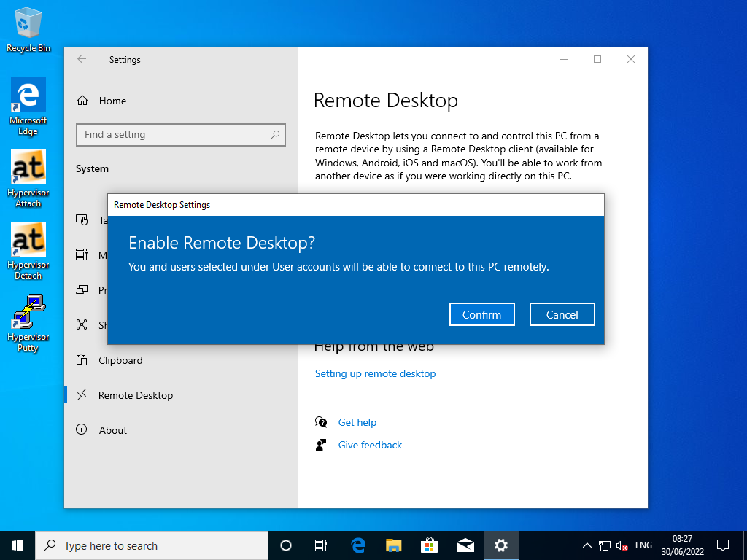Open File Explorer from the taskbar
747x560 pixels.
[393, 545]
